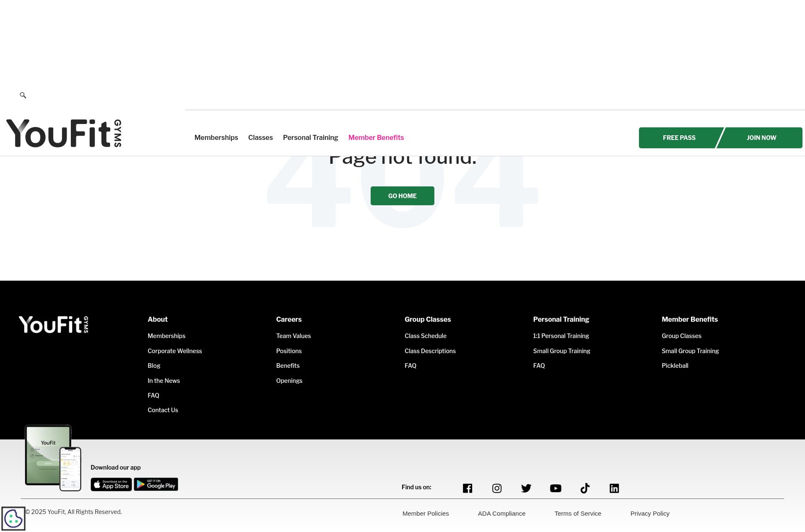
Task: Open 1:1 Personal Training footer link
Action: [x=561, y=336]
